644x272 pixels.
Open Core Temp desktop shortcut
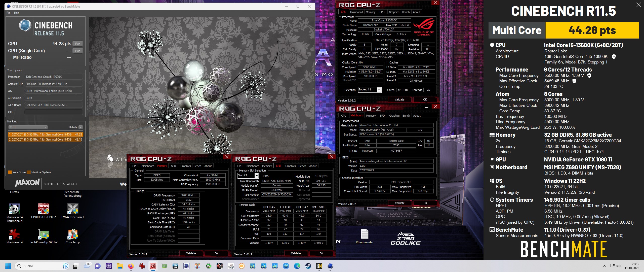73,236
